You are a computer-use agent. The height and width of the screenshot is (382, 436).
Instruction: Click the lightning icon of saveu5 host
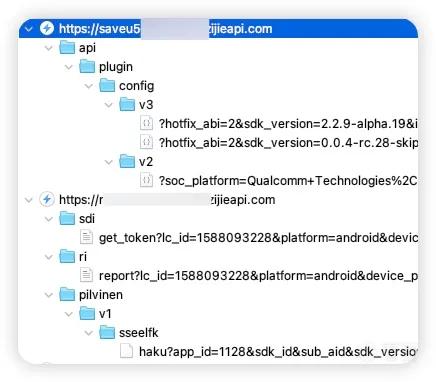pyautogui.click(x=47, y=28)
